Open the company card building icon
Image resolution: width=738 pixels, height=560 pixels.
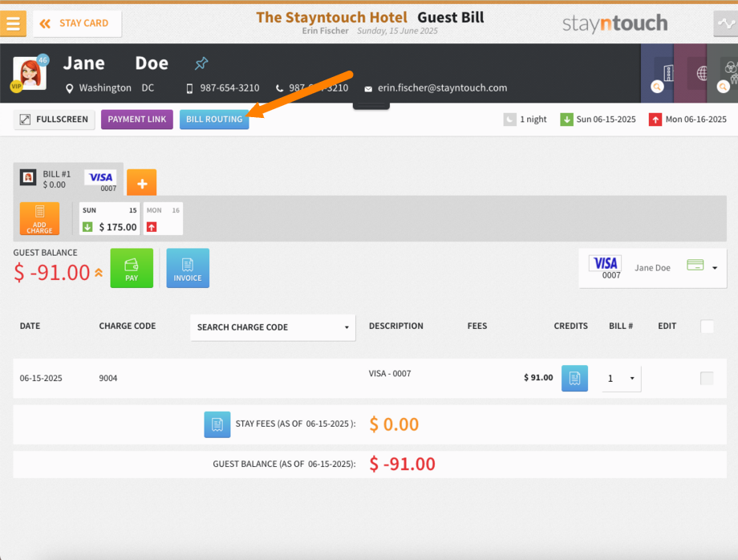pyautogui.click(x=668, y=73)
